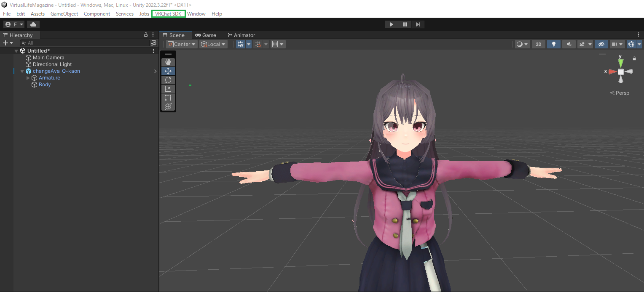Switch Persp projection label
Screen dimensions: 644x292
pyautogui.click(x=620, y=93)
